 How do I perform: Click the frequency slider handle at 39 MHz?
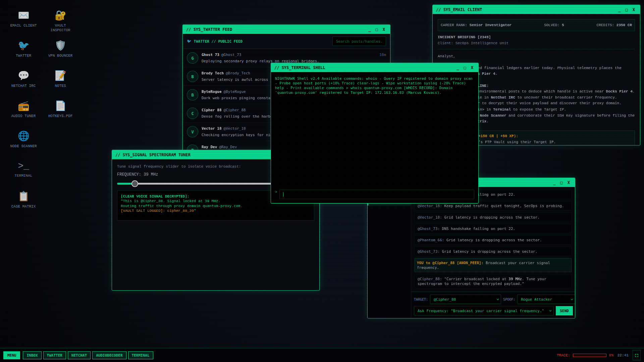135,184
